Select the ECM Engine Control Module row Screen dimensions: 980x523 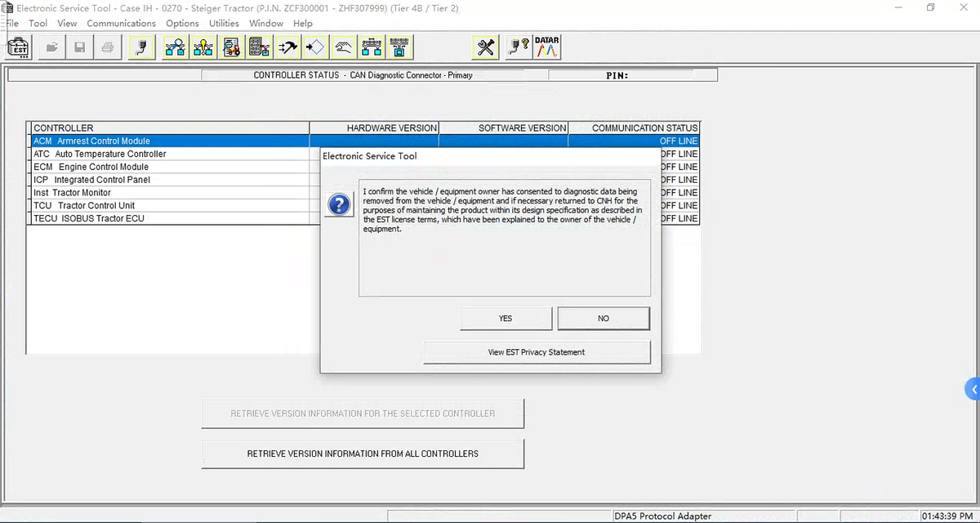click(x=91, y=167)
